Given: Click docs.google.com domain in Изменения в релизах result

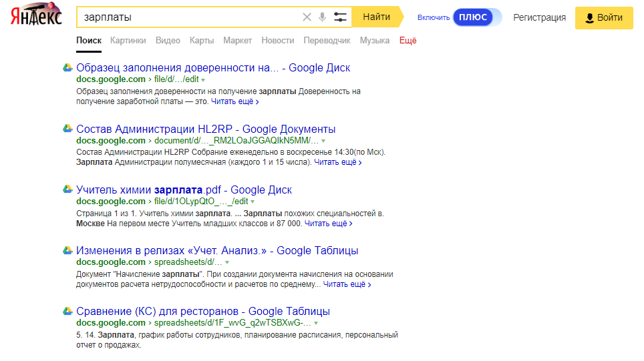Looking at the screenshot, I should 111,262.
